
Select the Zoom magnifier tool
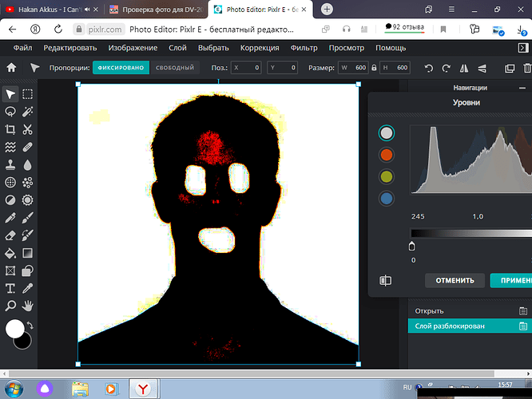point(10,306)
